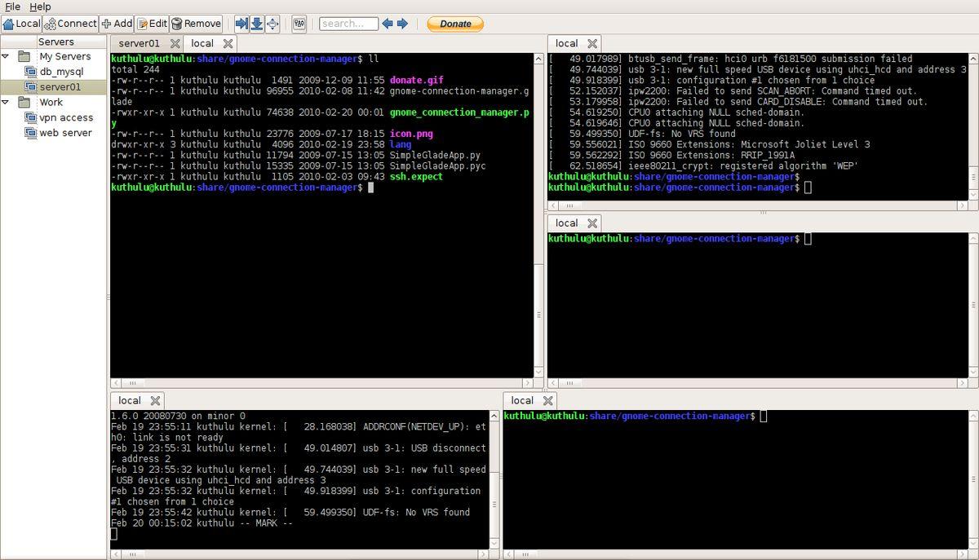
Task: Open the File menu
Action: click(12, 7)
